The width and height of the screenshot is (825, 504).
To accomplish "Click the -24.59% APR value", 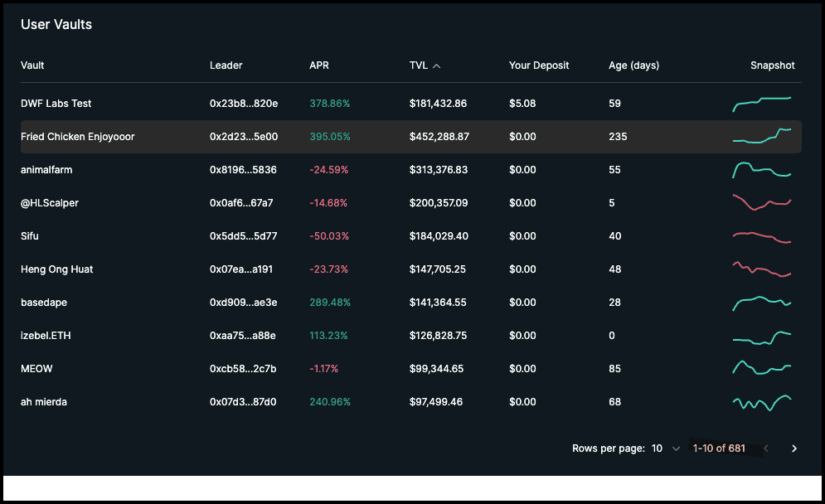I will coord(329,170).
